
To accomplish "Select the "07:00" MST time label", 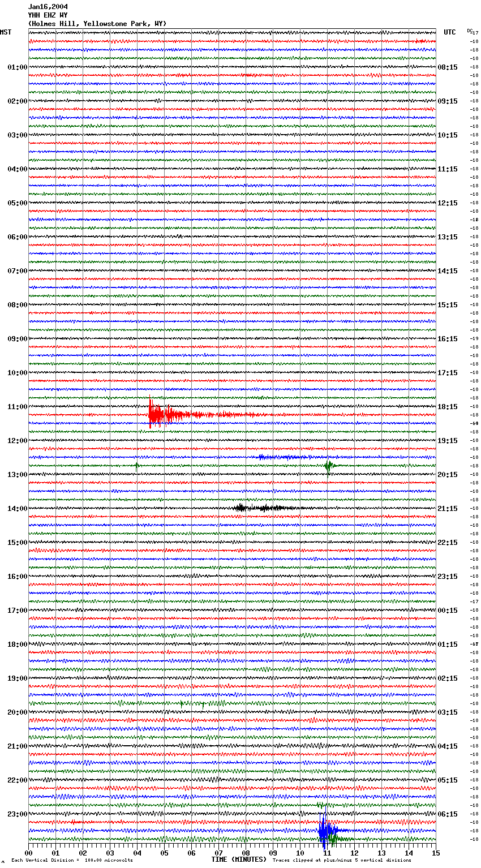I will tap(18, 271).
